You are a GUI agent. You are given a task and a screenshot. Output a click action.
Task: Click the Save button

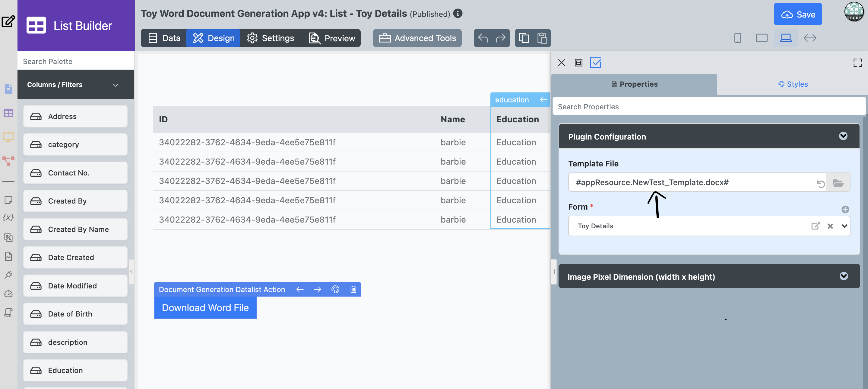coord(797,14)
